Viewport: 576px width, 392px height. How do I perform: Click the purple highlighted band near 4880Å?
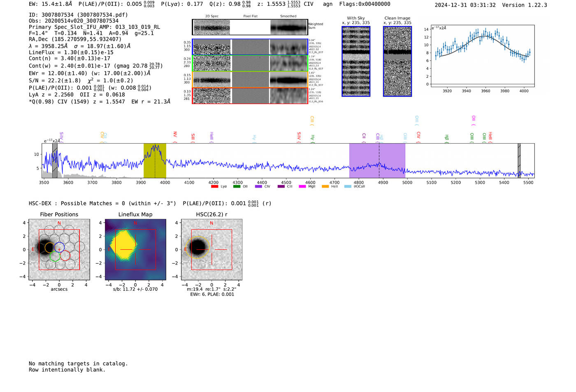tap(377, 160)
